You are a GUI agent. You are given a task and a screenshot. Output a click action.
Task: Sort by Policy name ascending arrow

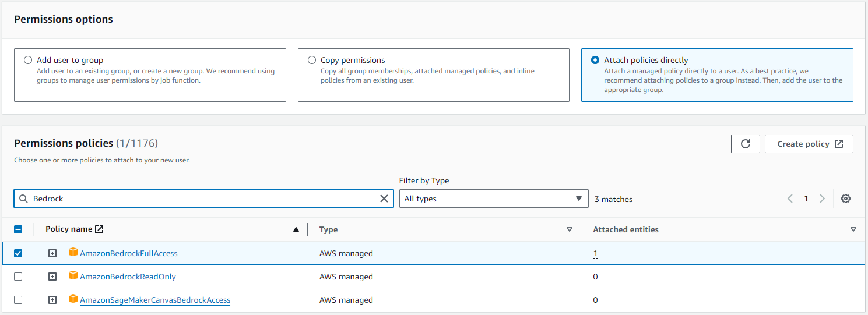[x=296, y=230]
